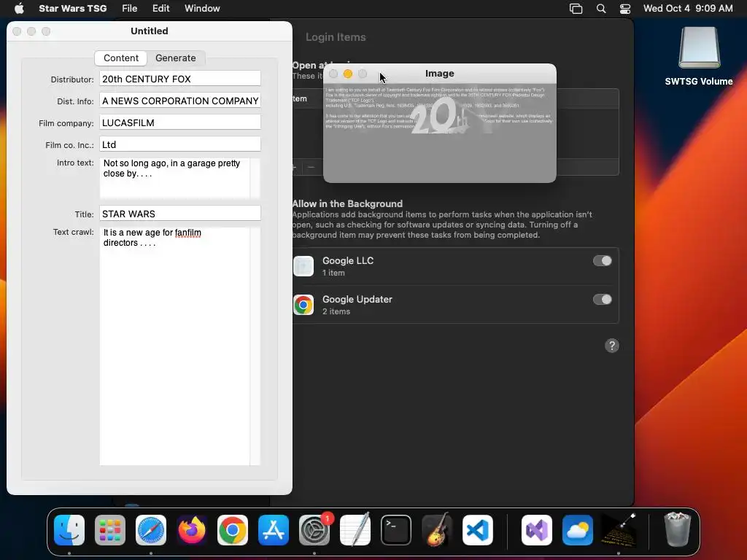Click the Film company field

click(180, 122)
